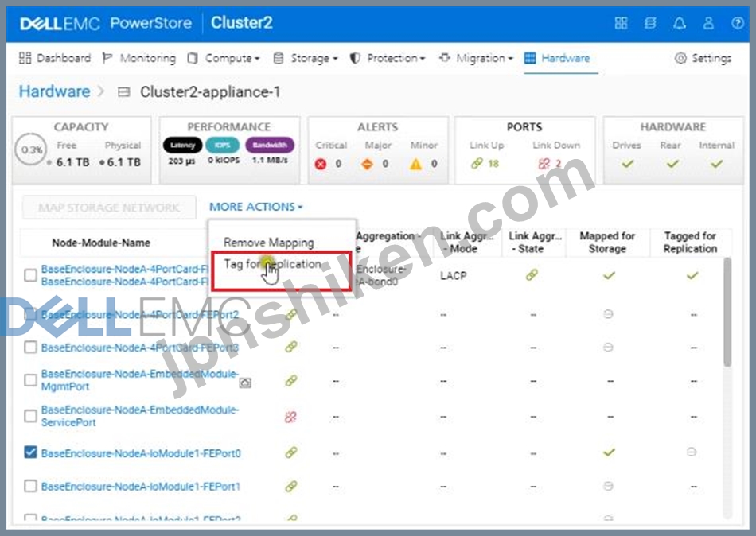Click Mapped for Storage checkmark in LACP row
This screenshot has height=536, width=756.
(609, 275)
